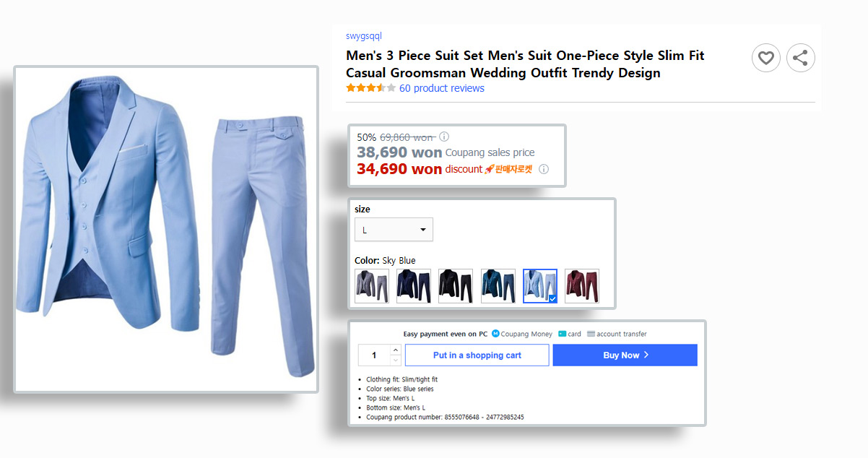Click the heart wishlist icon
Viewport: 868px width, 458px height.
point(766,58)
